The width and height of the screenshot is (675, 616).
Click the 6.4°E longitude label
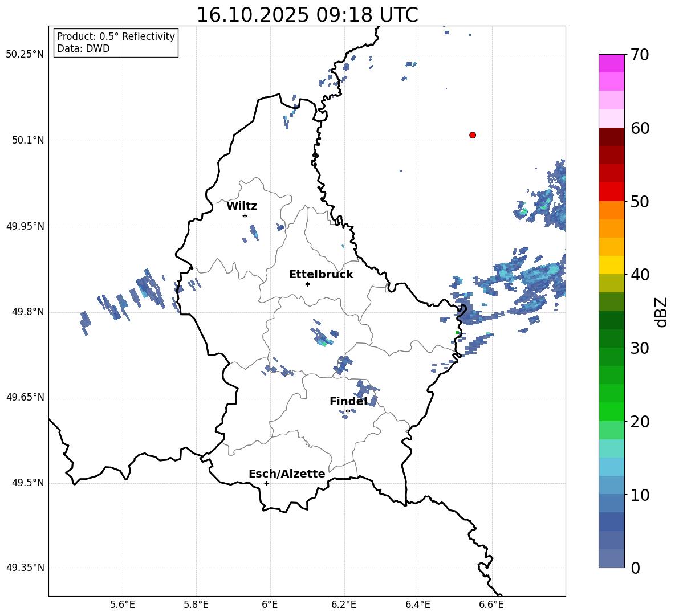coord(417,605)
